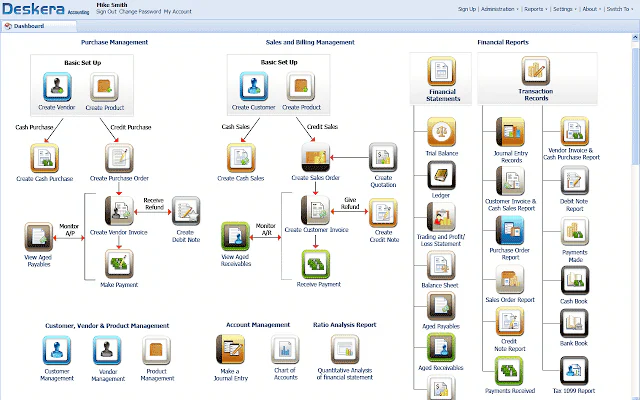
Task: Open Debit Note Report icon
Action: click(575, 181)
